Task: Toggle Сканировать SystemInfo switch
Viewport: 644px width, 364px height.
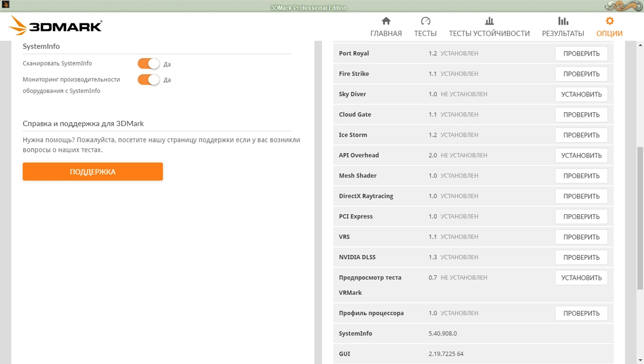Action: [x=149, y=63]
